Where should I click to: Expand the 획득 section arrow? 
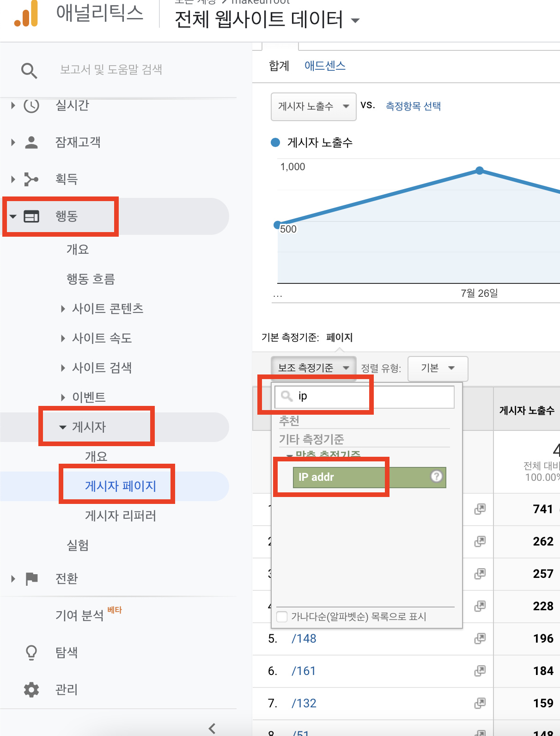point(13,179)
